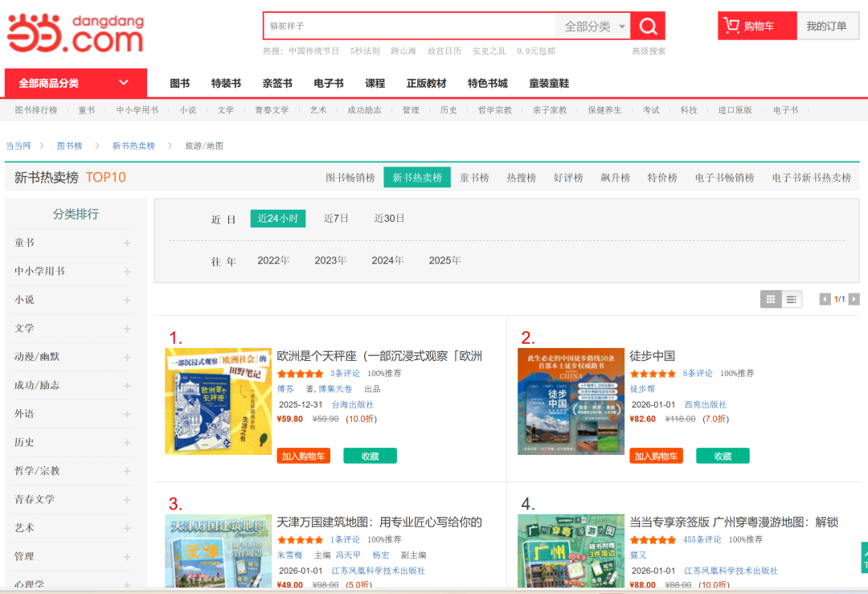Switch to 特价榜 tab
The image size is (868, 594).
[662, 178]
